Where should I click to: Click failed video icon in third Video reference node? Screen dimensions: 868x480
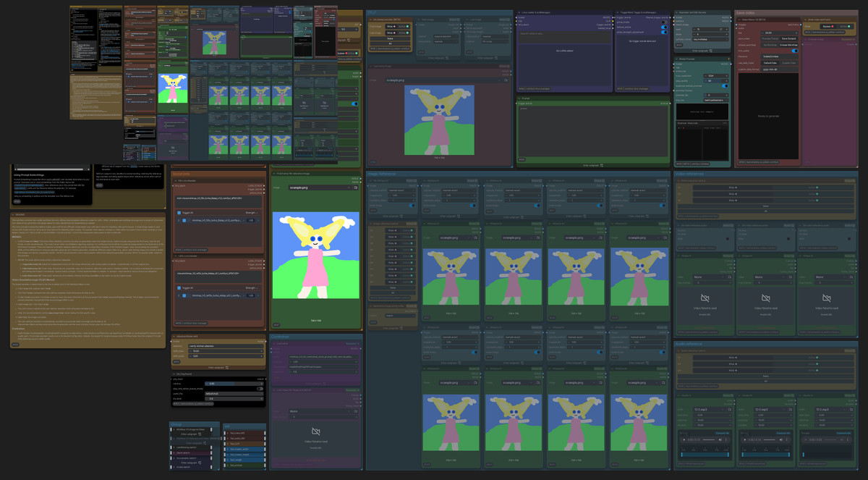(x=827, y=298)
